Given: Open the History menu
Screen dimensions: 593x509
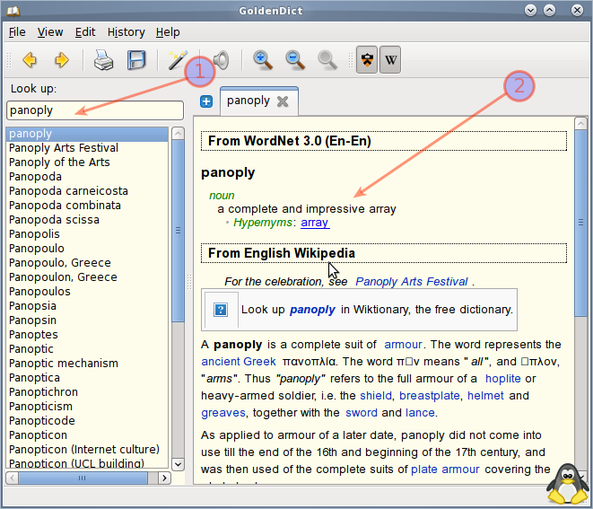Looking at the screenshot, I should coord(126,32).
